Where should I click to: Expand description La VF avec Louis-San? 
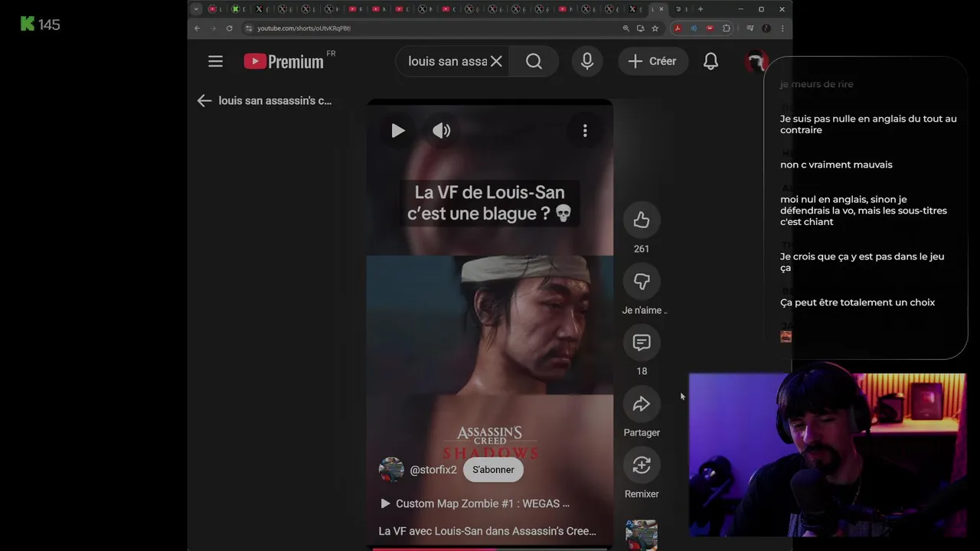tap(488, 531)
